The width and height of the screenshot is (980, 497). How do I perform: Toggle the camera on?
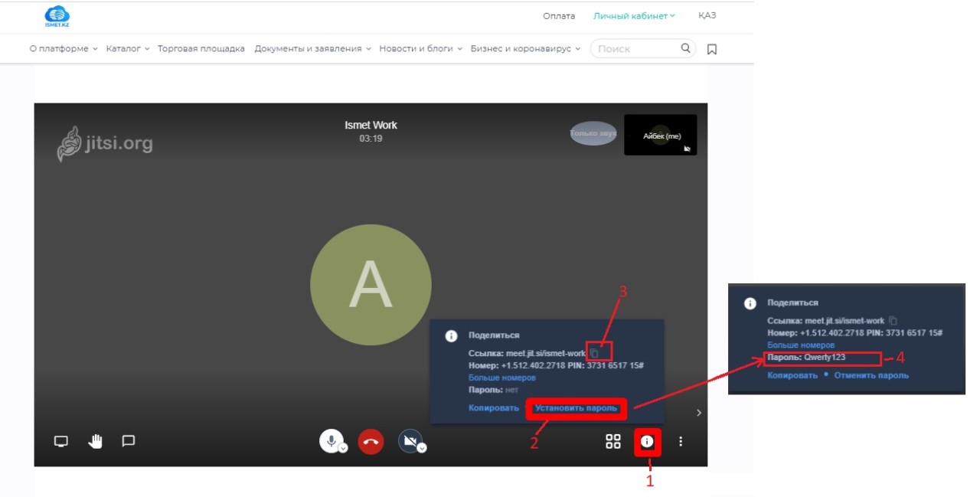410,440
